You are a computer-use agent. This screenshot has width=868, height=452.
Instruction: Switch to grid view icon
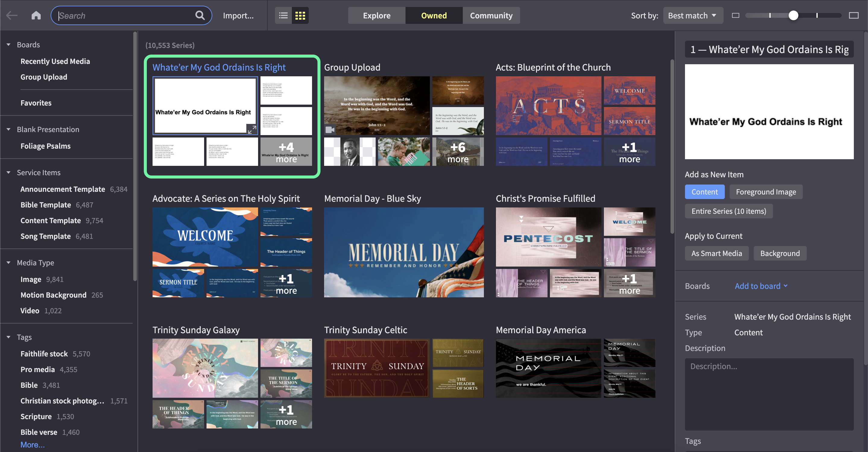[300, 15]
